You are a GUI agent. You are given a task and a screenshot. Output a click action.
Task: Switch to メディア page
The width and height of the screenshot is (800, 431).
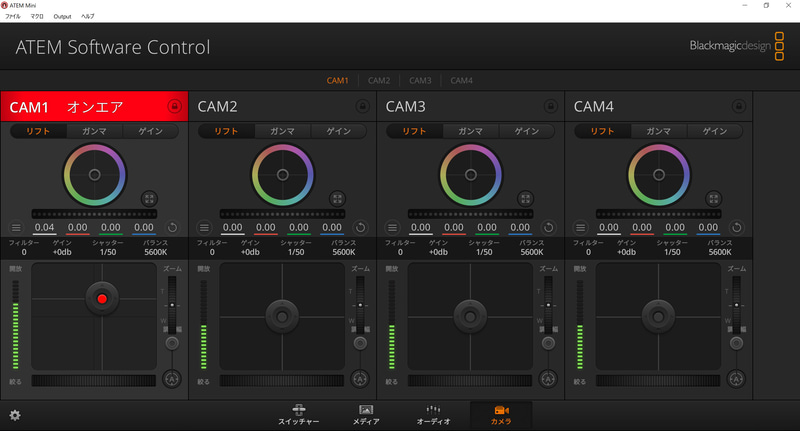pyautogui.click(x=366, y=415)
